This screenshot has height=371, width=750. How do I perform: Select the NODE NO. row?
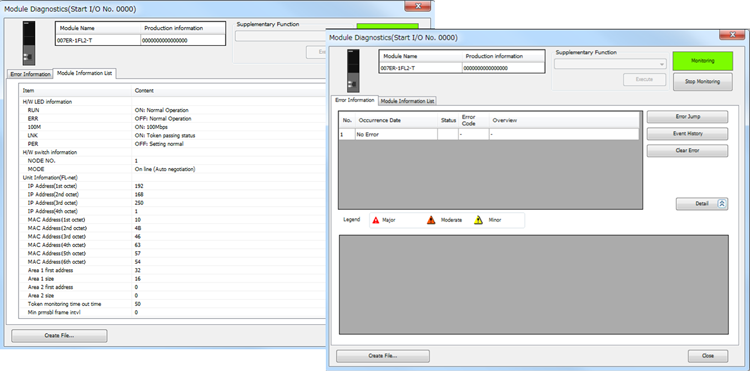[172, 161]
